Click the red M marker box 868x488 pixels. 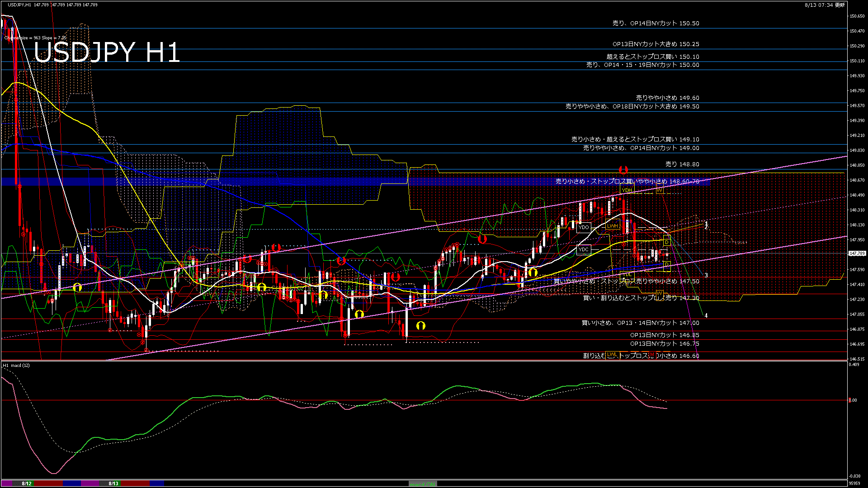click(x=651, y=356)
